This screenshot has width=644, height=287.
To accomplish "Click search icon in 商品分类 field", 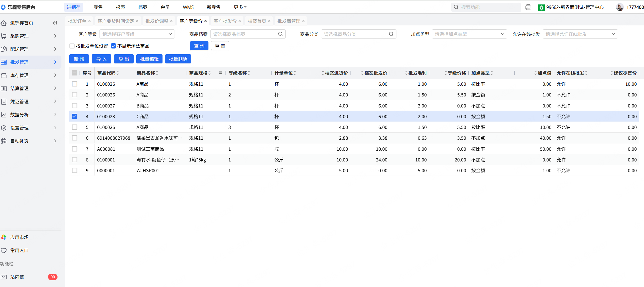I will click(x=391, y=34).
